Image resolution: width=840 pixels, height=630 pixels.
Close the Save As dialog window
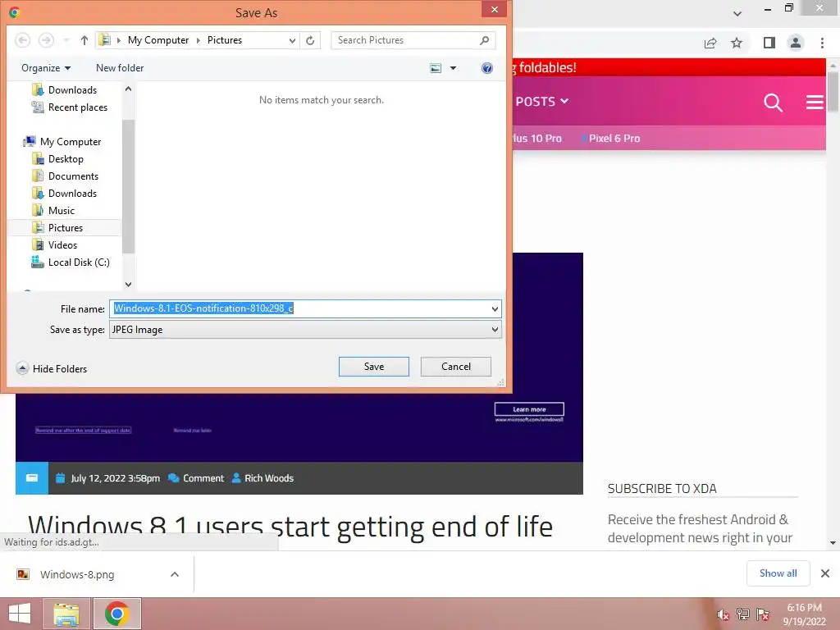pyautogui.click(x=494, y=9)
